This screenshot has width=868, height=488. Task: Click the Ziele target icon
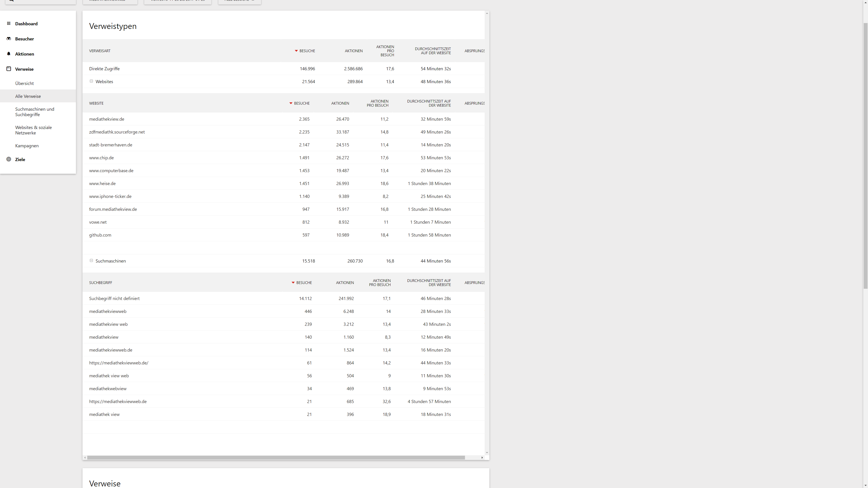click(x=9, y=159)
